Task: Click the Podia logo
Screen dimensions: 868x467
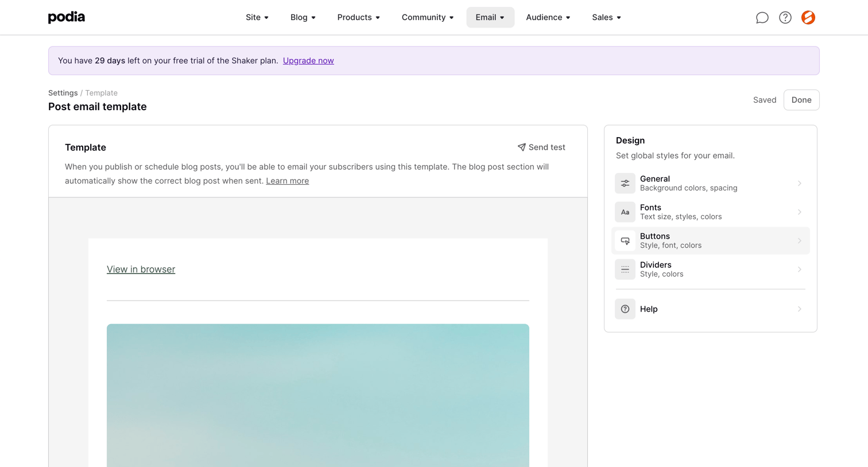Action: tap(67, 17)
